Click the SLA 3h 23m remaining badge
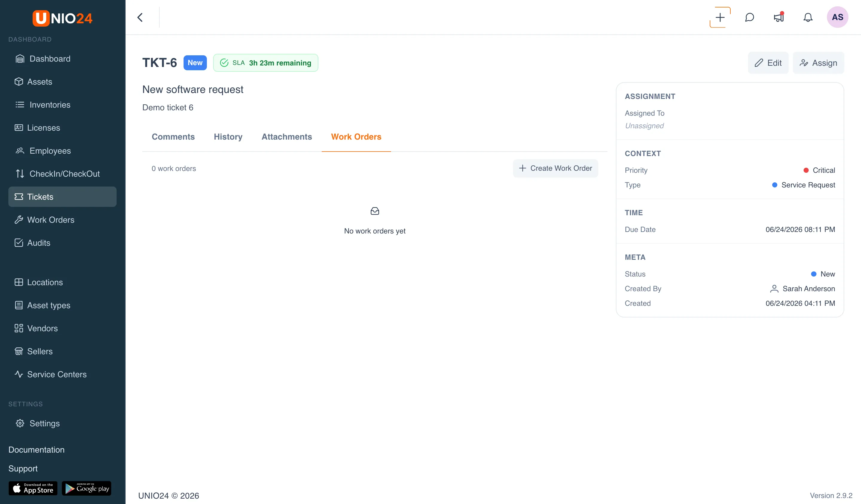 pos(266,63)
